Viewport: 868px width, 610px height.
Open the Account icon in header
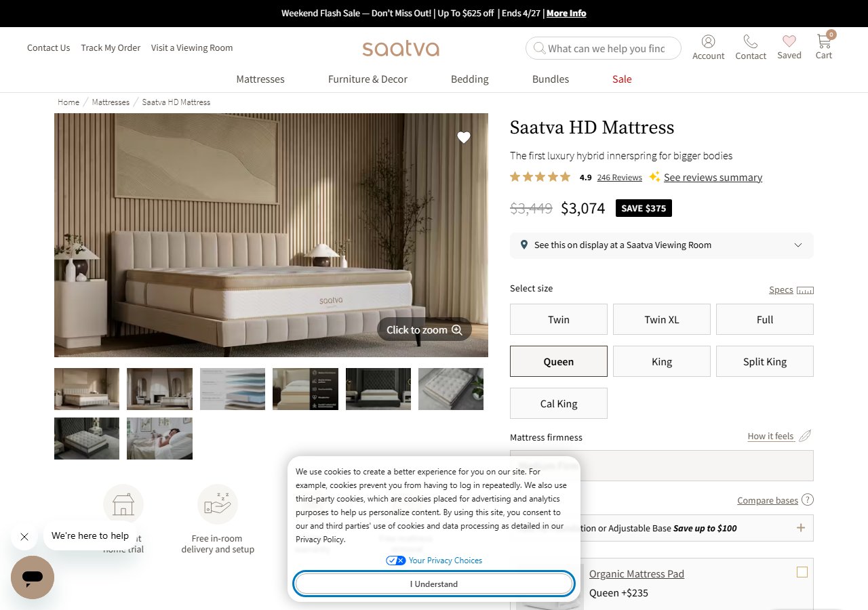(708, 42)
